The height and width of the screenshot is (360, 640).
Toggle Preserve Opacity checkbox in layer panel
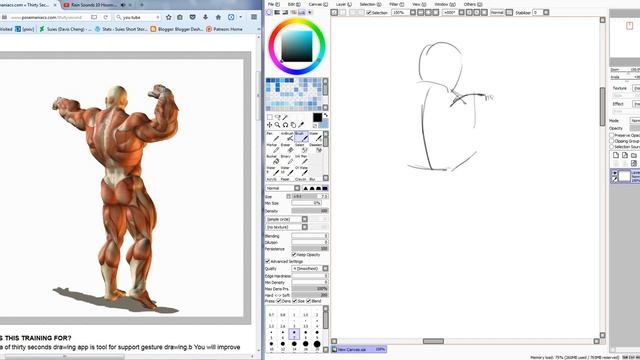(x=612, y=135)
